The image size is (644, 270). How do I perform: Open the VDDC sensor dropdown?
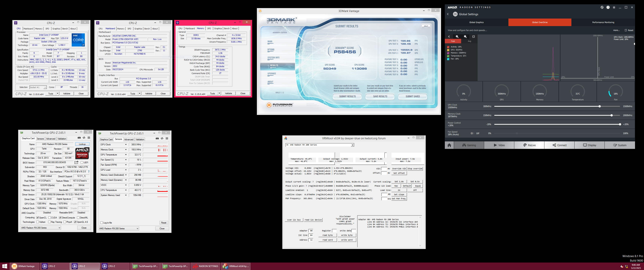(x=126, y=185)
